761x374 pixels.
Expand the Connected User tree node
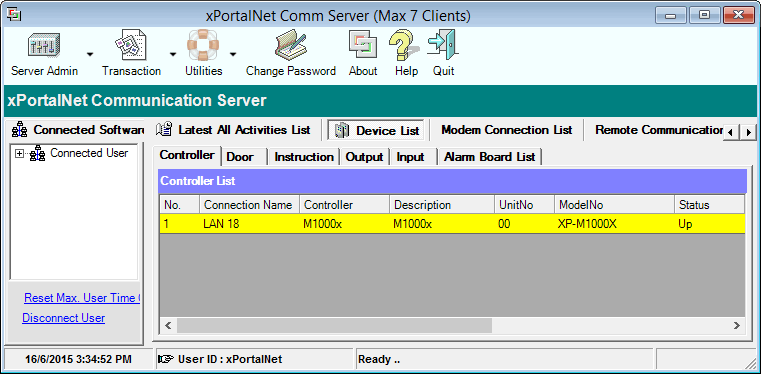19,154
